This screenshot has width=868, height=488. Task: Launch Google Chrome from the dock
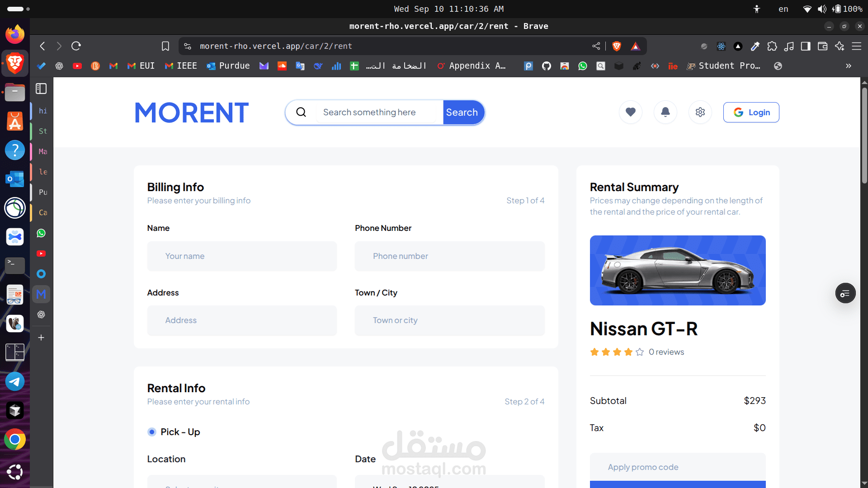[x=15, y=439]
